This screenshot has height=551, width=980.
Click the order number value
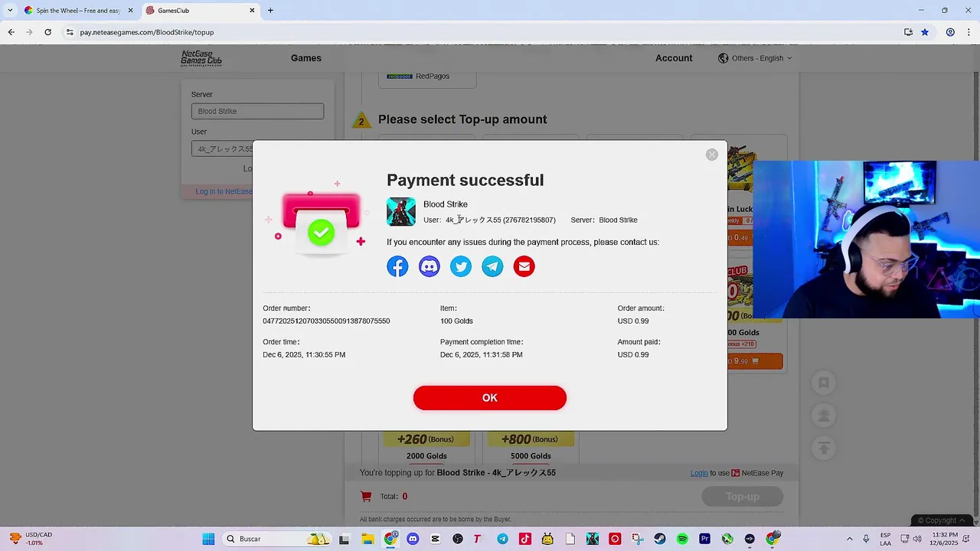[x=326, y=321]
